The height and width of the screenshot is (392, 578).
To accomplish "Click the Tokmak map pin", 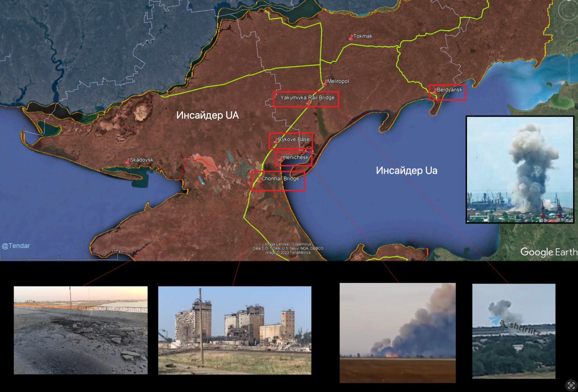I will 351,37.
